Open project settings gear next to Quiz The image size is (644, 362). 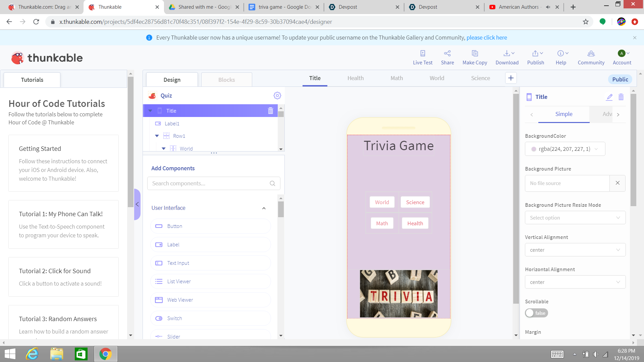(x=277, y=96)
